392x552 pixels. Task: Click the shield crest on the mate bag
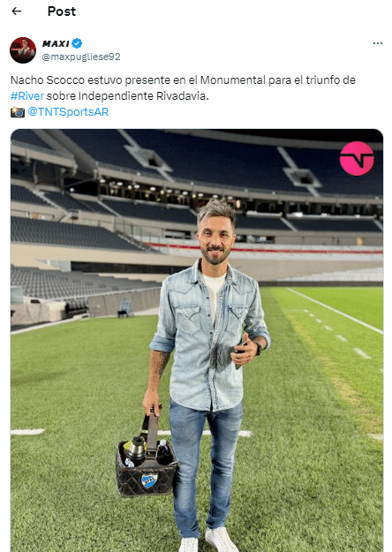point(149,480)
